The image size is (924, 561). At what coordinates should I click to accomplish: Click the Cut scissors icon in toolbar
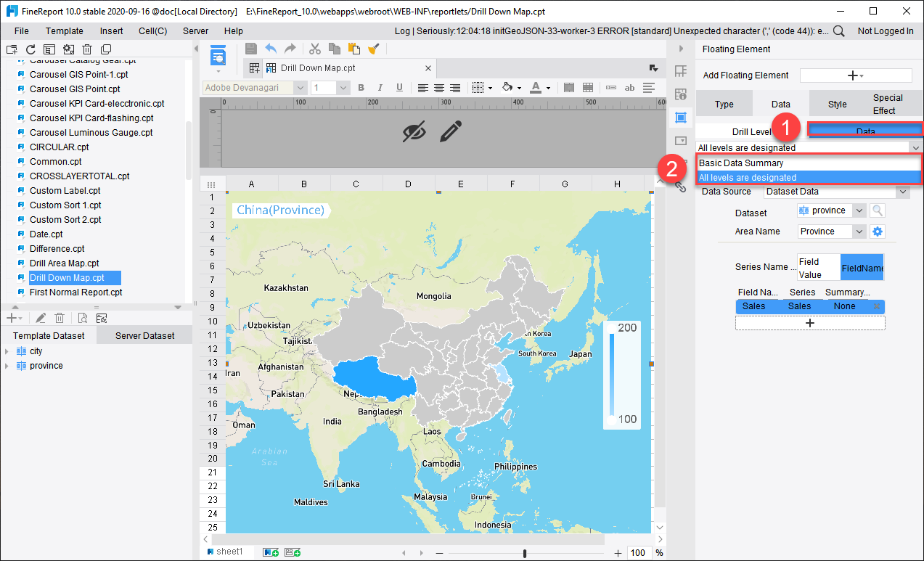click(x=315, y=49)
